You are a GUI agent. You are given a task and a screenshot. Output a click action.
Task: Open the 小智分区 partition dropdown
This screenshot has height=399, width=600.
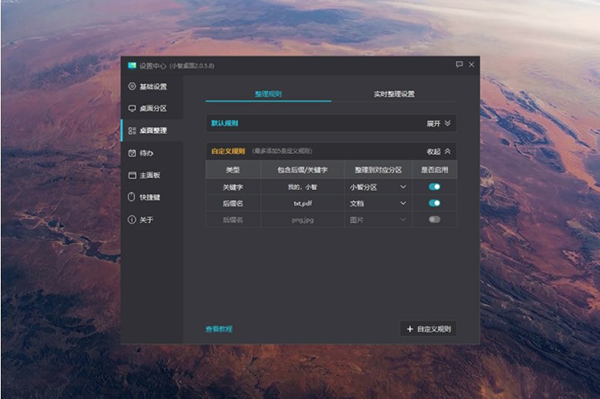point(378,187)
